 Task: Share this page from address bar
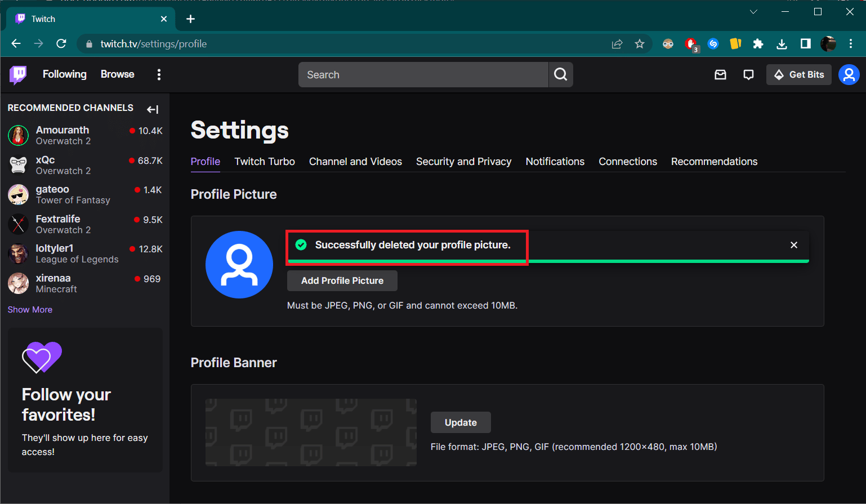pos(617,44)
